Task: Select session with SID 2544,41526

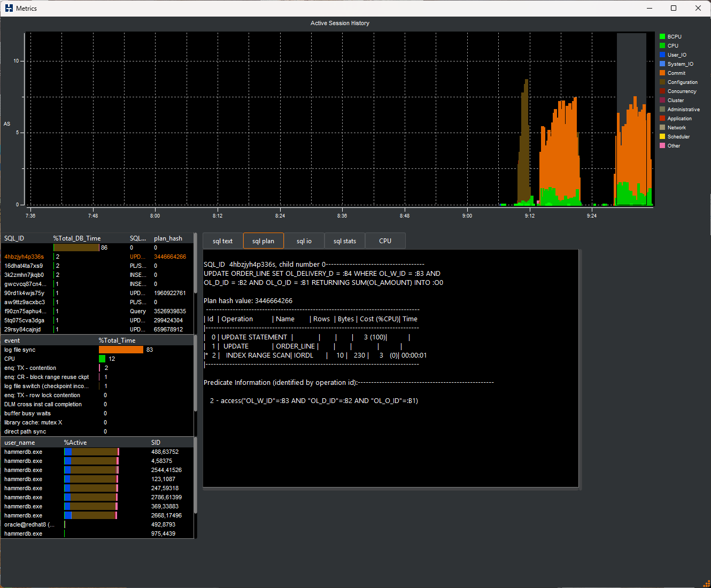Action: click(x=97, y=470)
